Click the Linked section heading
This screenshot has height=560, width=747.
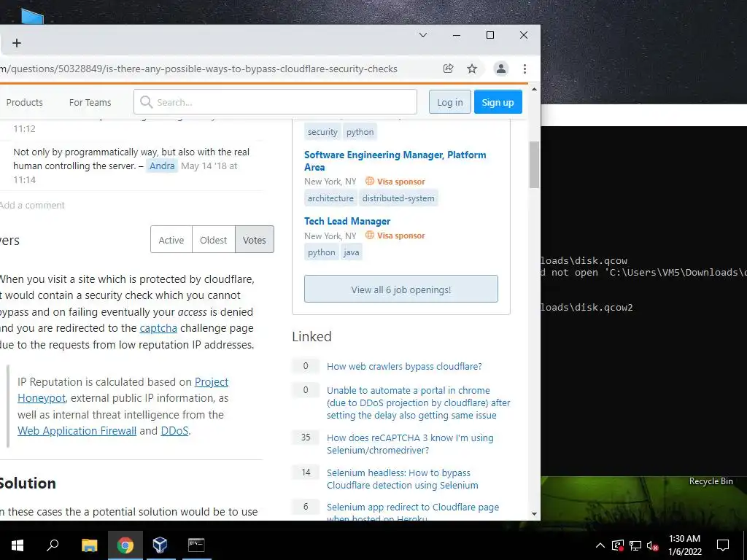(x=311, y=337)
